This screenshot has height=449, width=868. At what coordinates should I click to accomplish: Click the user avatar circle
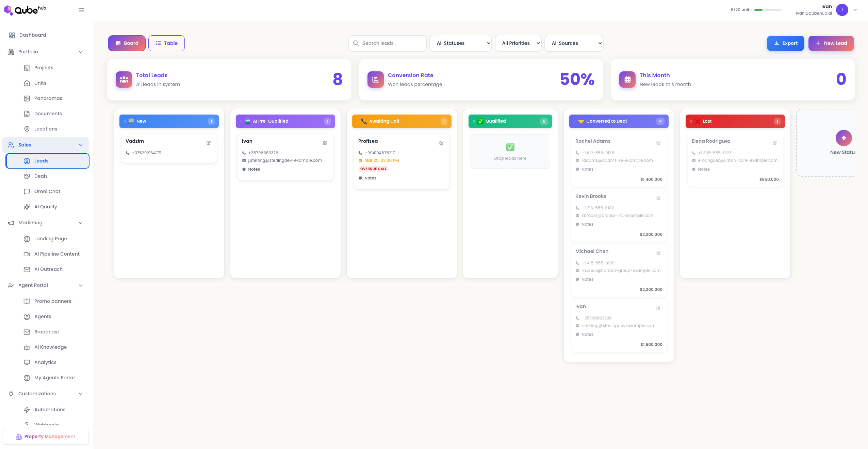[x=842, y=10]
